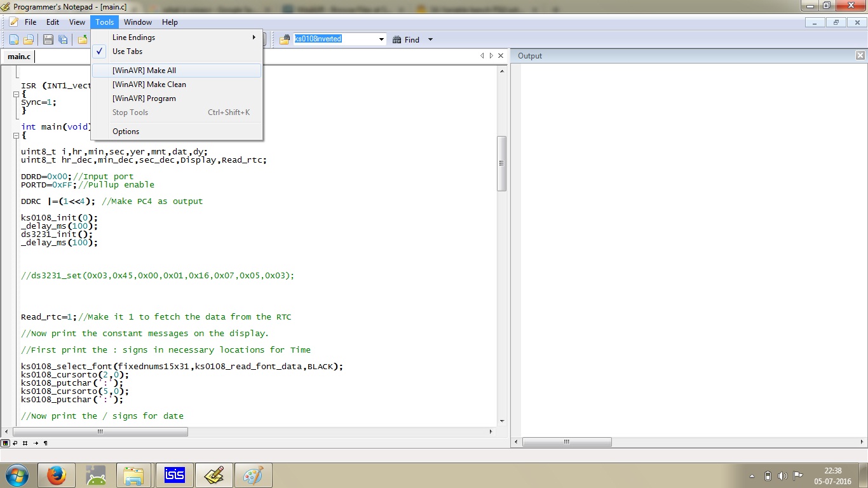This screenshot has height=488, width=868.
Task: Click the Output panel horizontal scrollbar thumb
Action: [x=567, y=442]
